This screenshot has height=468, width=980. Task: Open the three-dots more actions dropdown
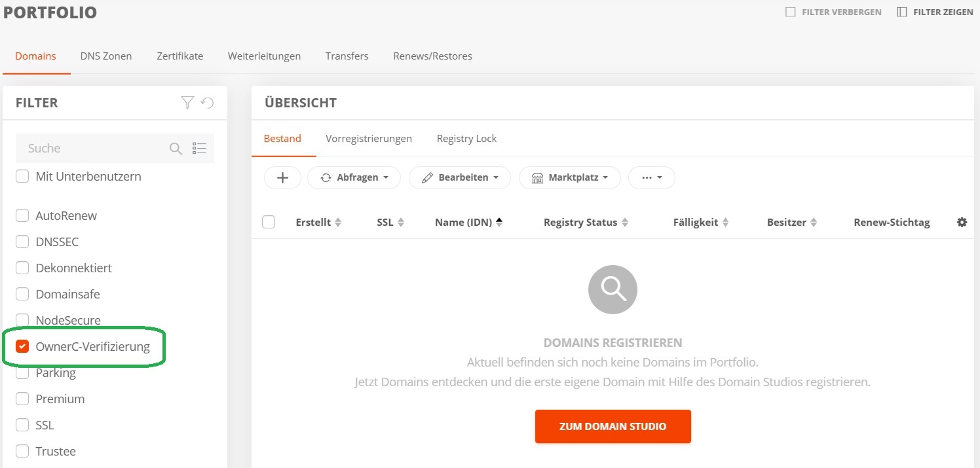coord(652,177)
